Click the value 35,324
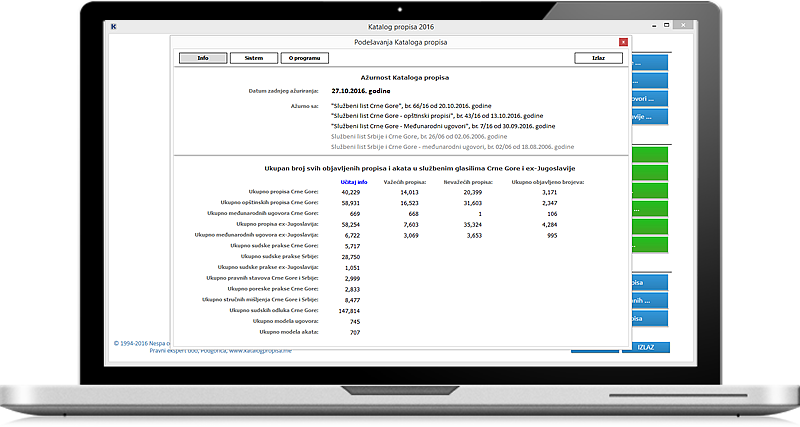 pos(472,225)
